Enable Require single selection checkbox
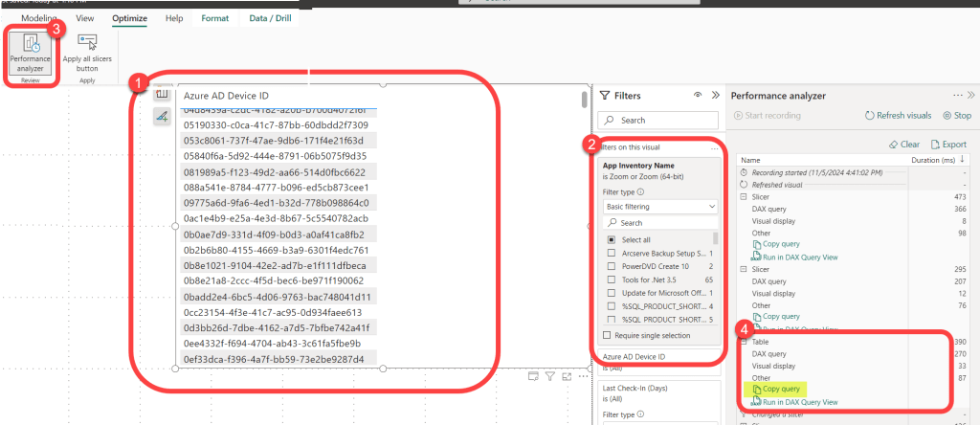Image resolution: width=980 pixels, height=425 pixels. [x=607, y=336]
